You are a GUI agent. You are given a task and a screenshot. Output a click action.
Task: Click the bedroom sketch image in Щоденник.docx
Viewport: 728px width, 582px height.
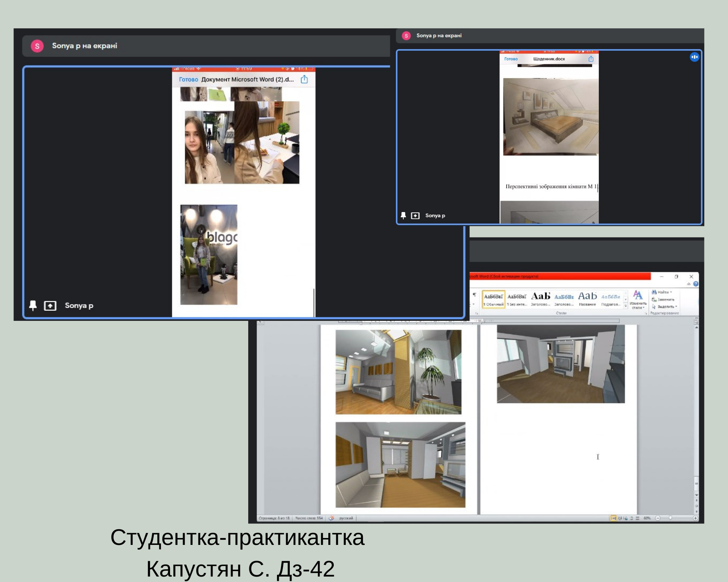pyautogui.click(x=550, y=116)
